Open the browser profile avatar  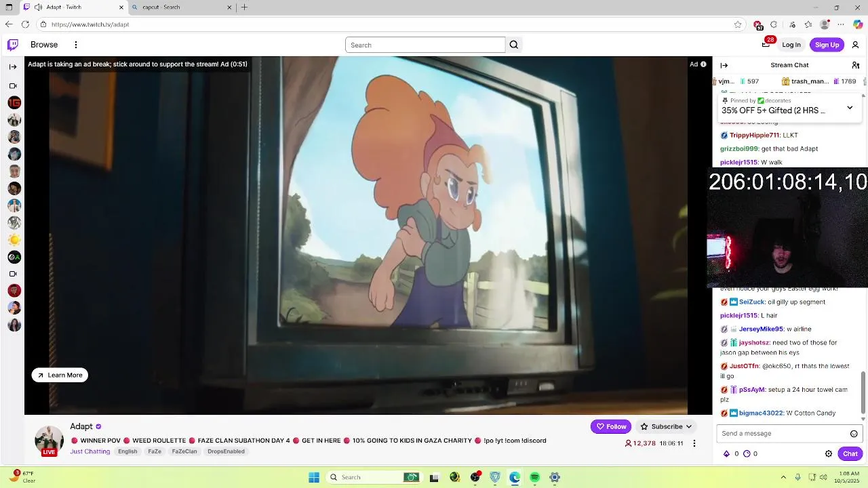(825, 24)
